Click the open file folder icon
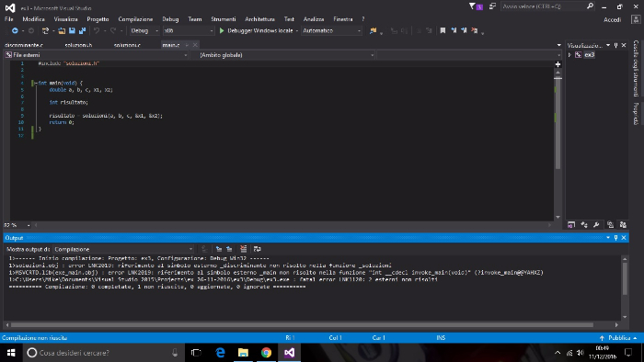 point(62,30)
